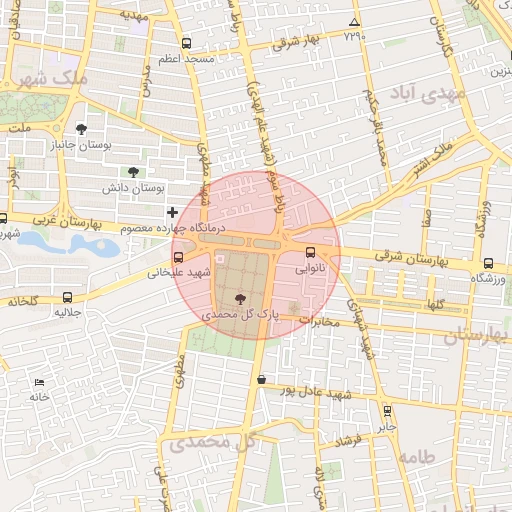Select the mountain peak marker labeled ۷۲۹۰
Image resolution: width=512 pixels, height=512 pixels.
point(354,22)
